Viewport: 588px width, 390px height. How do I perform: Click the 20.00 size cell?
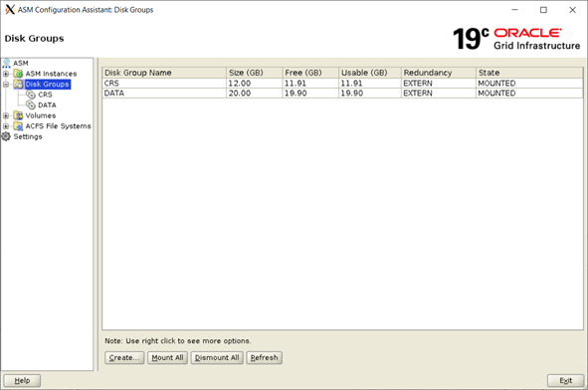(255, 93)
